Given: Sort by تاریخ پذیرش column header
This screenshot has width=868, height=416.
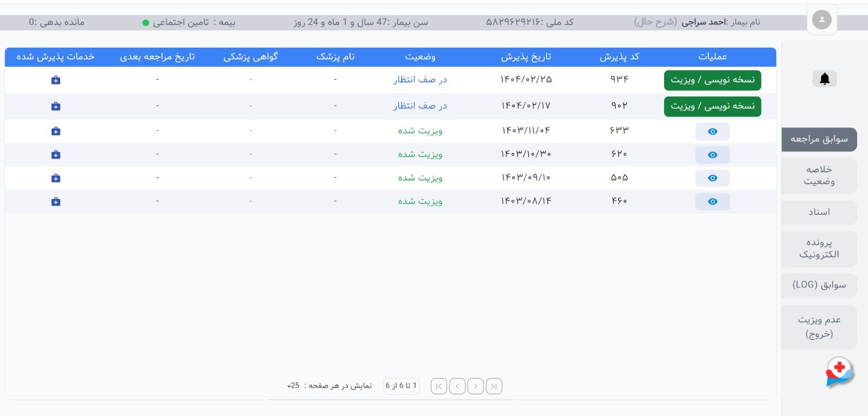Looking at the screenshot, I should (526, 57).
